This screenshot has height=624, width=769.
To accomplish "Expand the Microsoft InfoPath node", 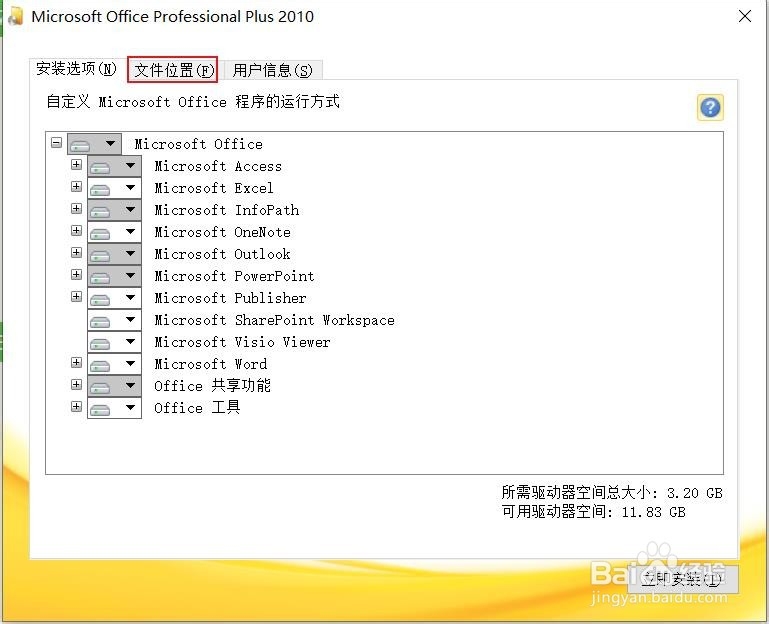I will (x=76, y=208).
